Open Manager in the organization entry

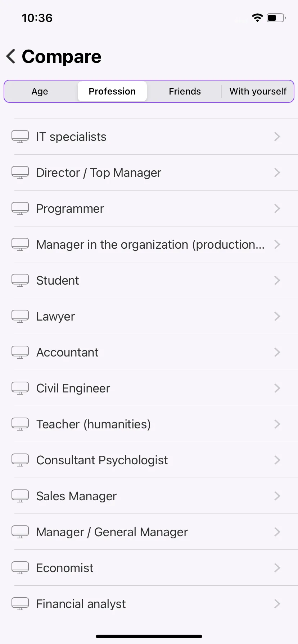(149, 244)
